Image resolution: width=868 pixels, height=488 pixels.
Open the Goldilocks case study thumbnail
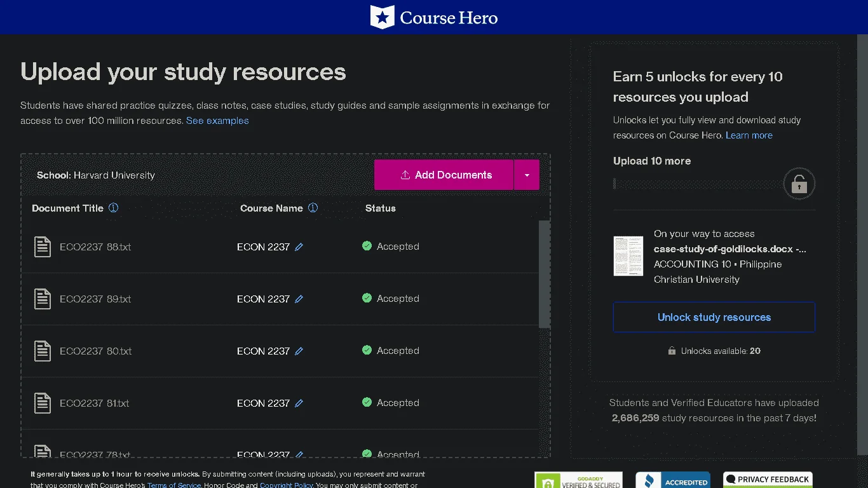628,256
